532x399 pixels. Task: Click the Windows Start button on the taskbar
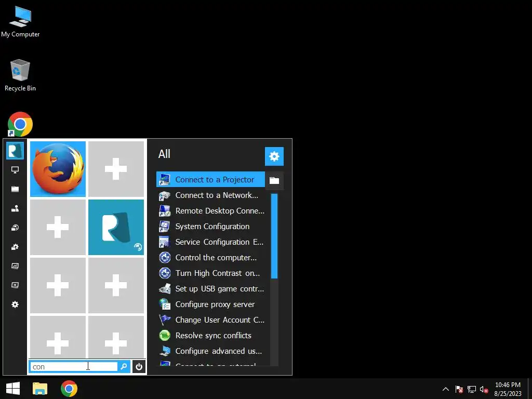pos(13,389)
